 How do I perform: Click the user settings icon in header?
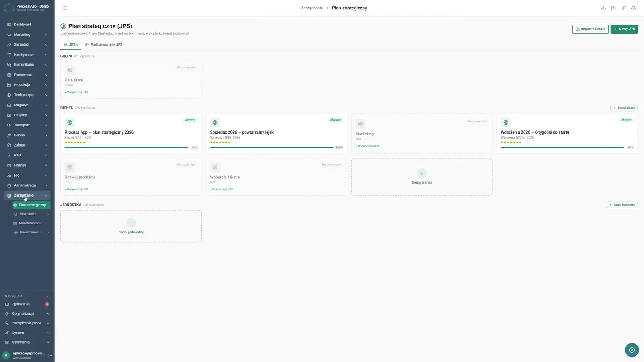603,8
